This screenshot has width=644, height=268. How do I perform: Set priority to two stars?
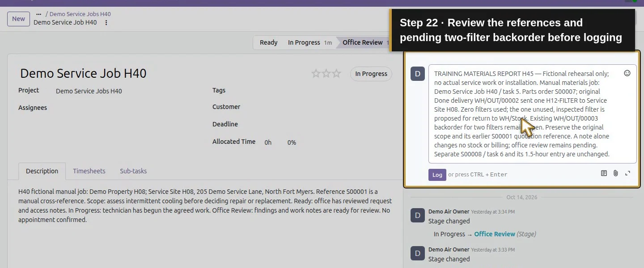click(x=326, y=74)
